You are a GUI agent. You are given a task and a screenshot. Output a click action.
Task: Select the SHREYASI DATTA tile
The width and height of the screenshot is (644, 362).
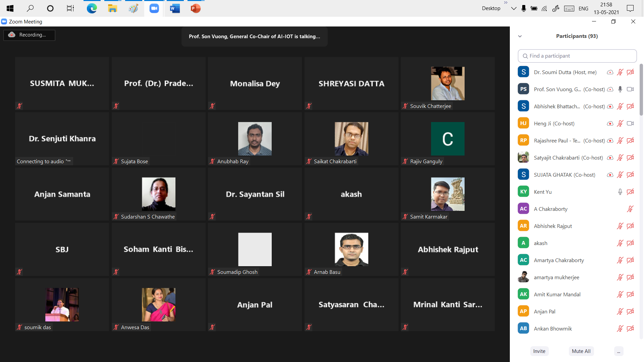pos(352,83)
